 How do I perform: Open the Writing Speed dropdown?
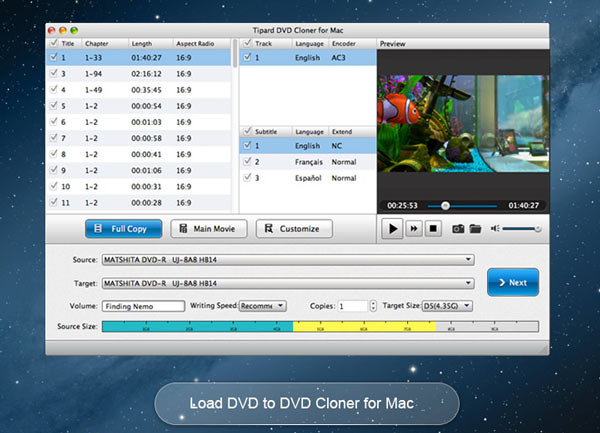coord(262,306)
